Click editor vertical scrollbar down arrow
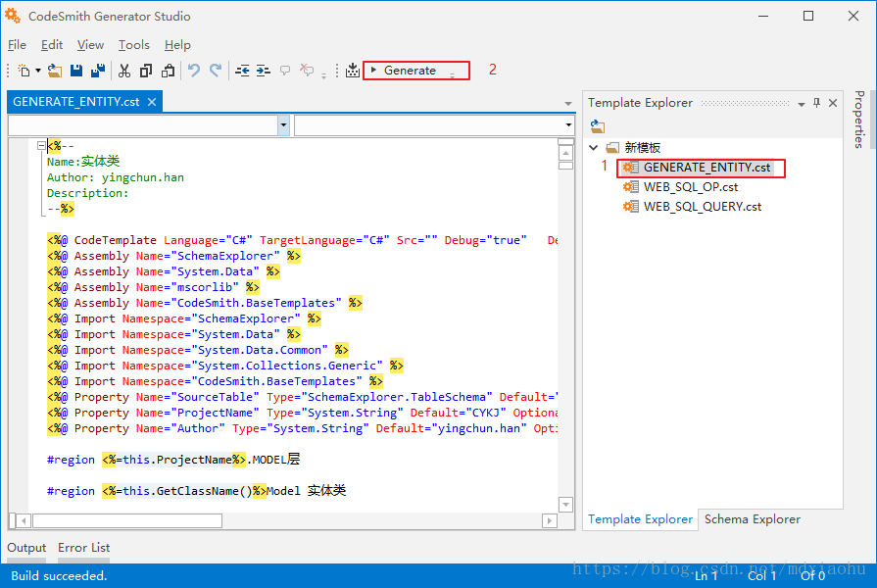 pos(566,505)
